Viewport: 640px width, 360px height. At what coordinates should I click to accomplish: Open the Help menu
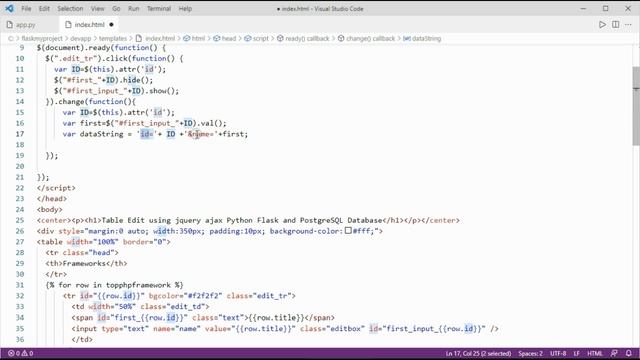click(x=185, y=9)
